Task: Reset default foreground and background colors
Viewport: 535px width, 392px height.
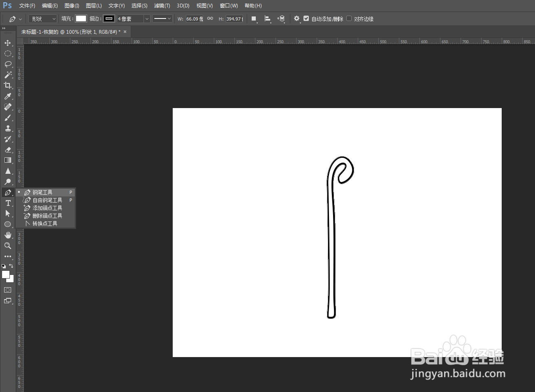Action: tap(4, 266)
